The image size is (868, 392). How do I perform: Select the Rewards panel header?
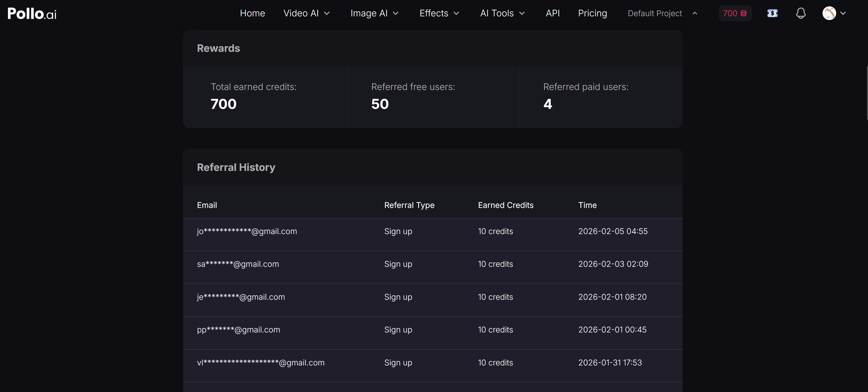(x=218, y=48)
